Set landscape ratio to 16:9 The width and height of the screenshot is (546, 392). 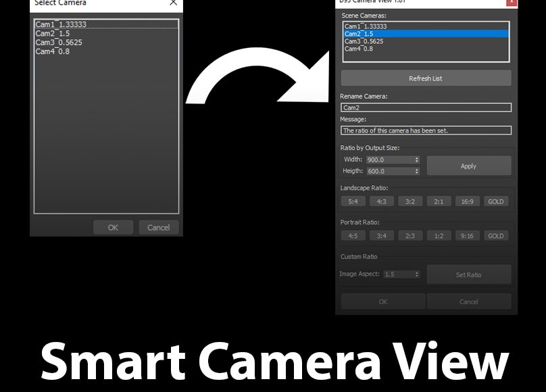[467, 201]
